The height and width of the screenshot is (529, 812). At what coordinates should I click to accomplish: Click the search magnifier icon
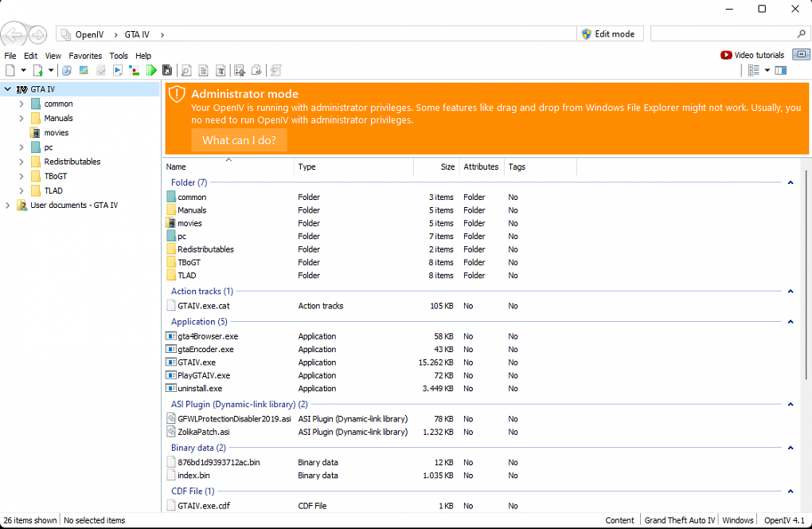[801, 33]
